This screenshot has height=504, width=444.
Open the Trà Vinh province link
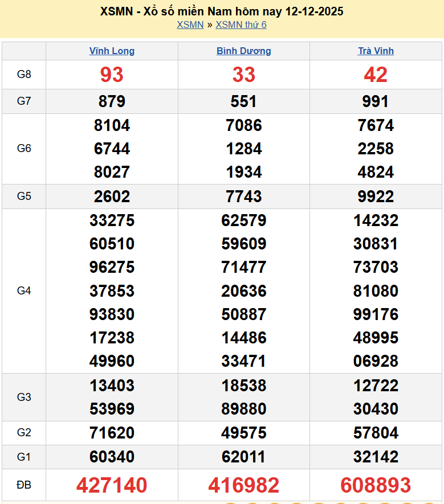coord(376,51)
